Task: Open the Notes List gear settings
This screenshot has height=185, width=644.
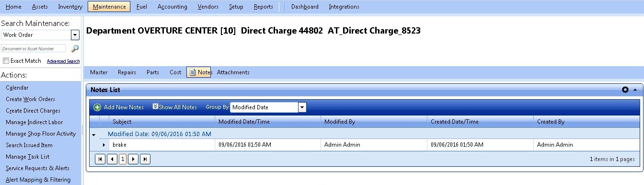Action: (x=625, y=90)
